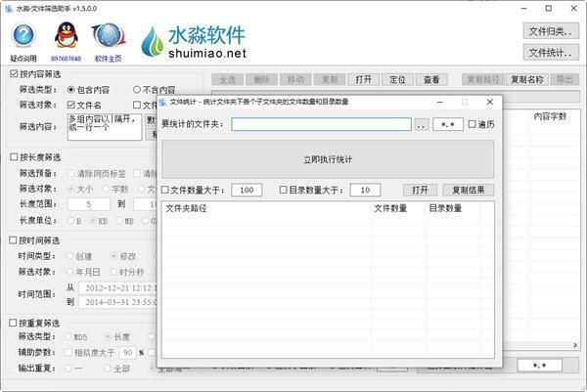Viewport: 587px width, 392px height.
Task: Toggle the 按长度筛选 checkbox
Action: click(13, 156)
